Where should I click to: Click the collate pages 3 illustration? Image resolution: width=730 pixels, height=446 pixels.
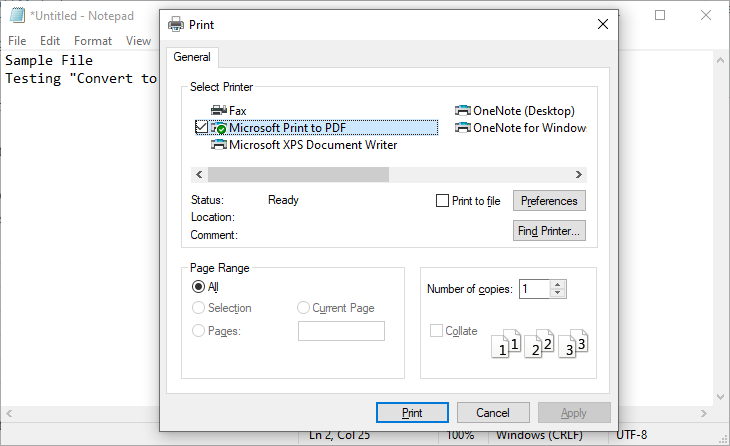tap(573, 344)
